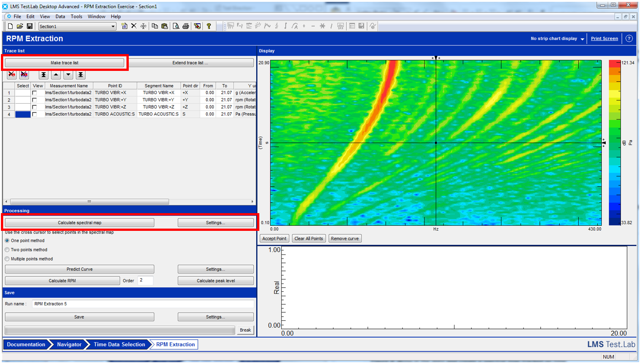This screenshot has width=641, height=364.
Task: Click the Accept Point button
Action: click(275, 239)
